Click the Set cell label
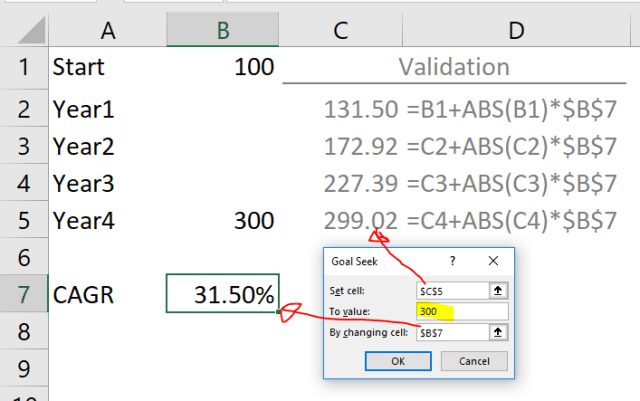This screenshot has width=640, height=401. pos(347,291)
